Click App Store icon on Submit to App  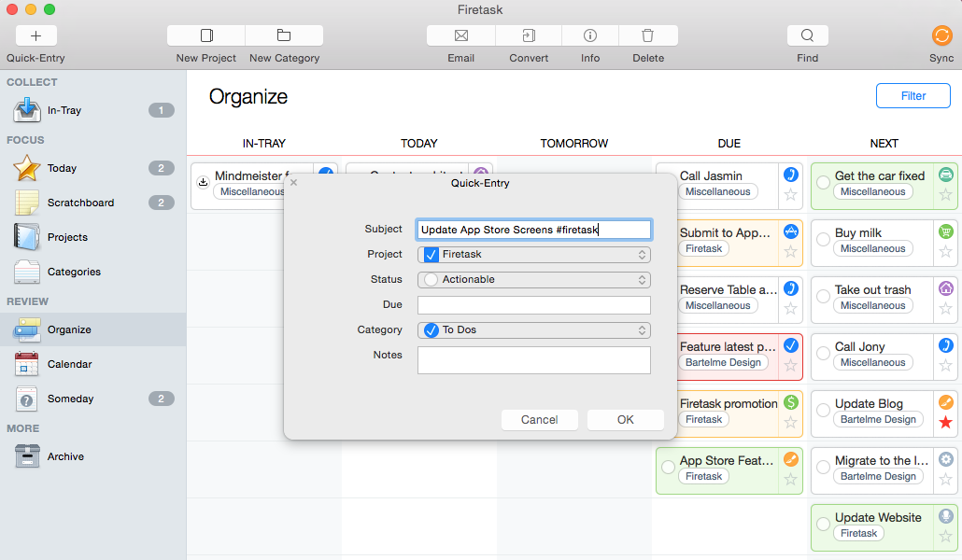[x=791, y=231]
